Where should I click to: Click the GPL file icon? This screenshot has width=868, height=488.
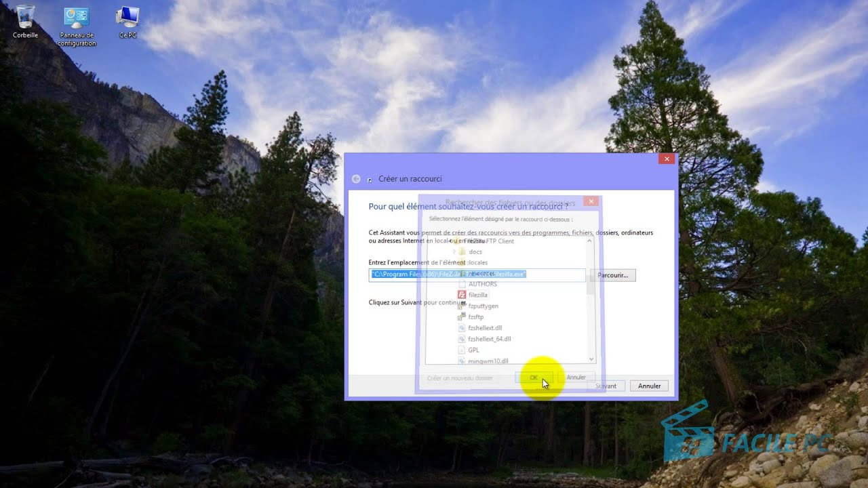462,350
